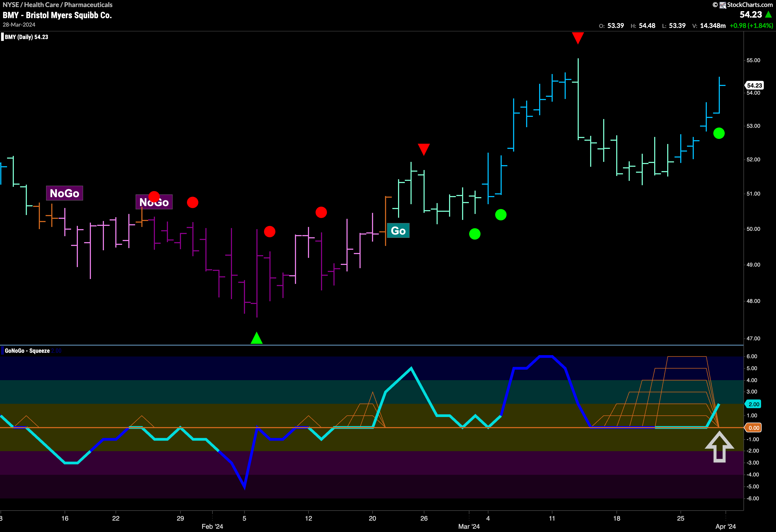Click the BMY - Bristol Myers Squibb Co. title
Viewport: 776px width, 532px height.
[x=57, y=15]
